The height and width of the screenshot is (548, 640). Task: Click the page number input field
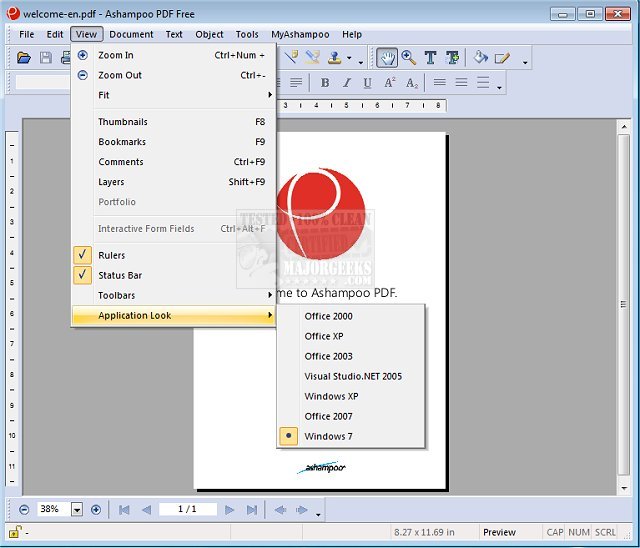tap(187, 509)
